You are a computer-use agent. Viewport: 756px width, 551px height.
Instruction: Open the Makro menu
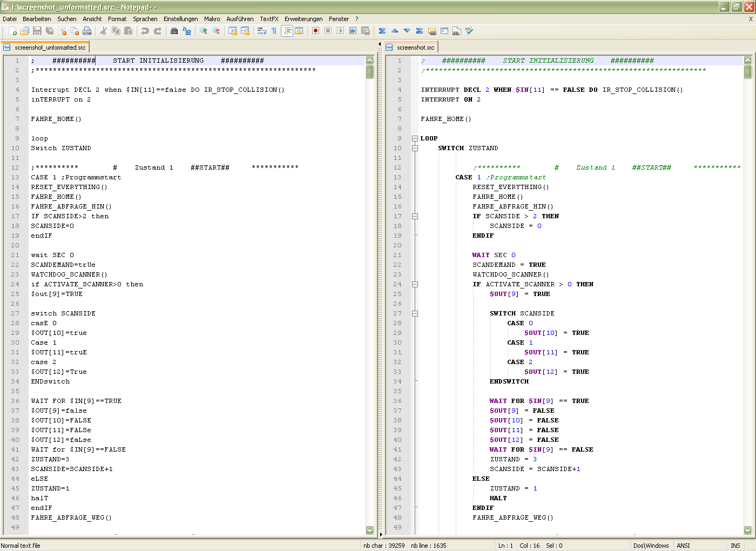[x=212, y=19]
